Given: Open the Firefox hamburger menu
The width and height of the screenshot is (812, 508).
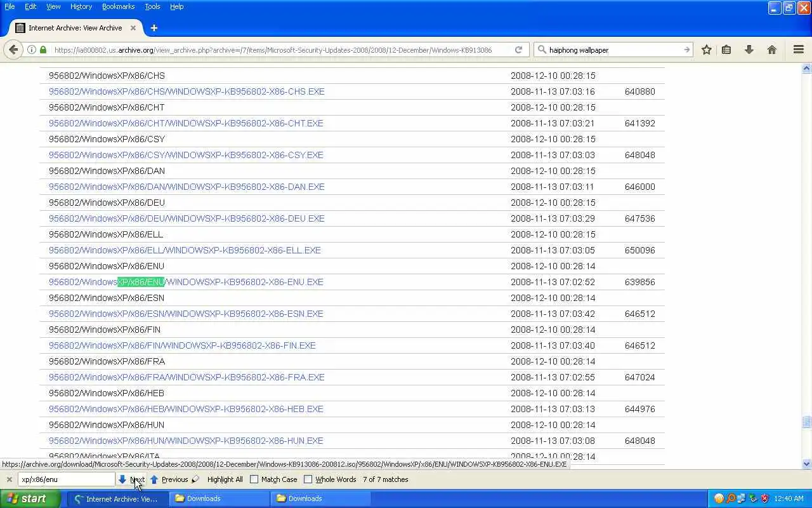Looking at the screenshot, I should (x=799, y=50).
